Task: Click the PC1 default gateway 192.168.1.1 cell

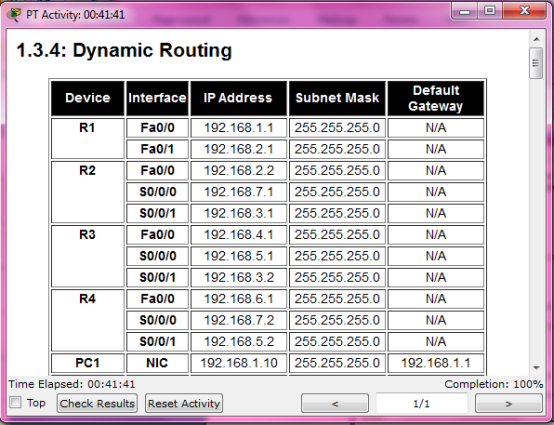Action: pos(436,363)
